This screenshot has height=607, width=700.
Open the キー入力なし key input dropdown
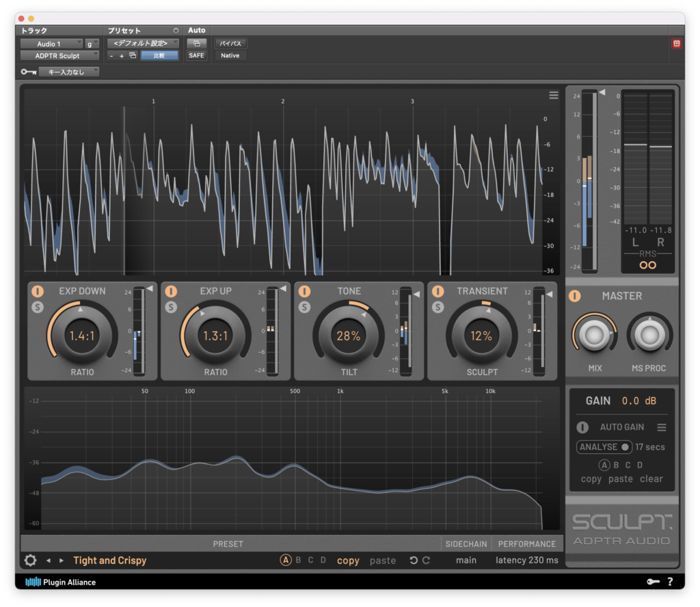point(69,72)
